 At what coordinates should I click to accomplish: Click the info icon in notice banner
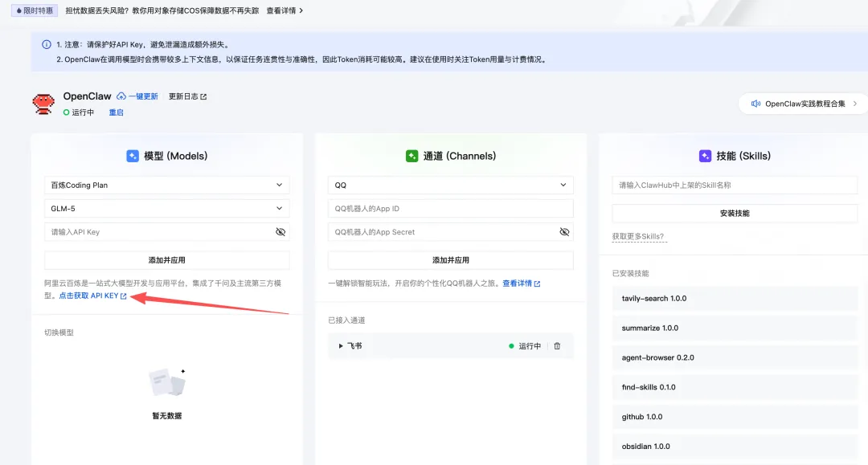coord(47,44)
